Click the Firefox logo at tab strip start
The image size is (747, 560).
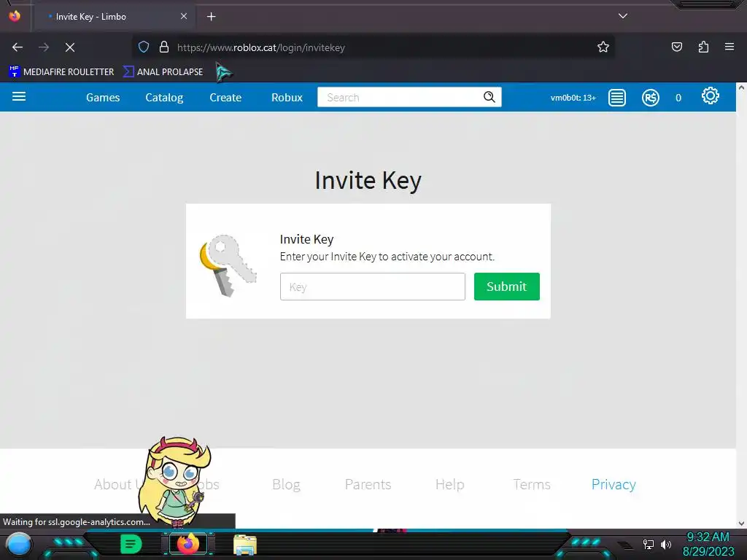coord(15,16)
